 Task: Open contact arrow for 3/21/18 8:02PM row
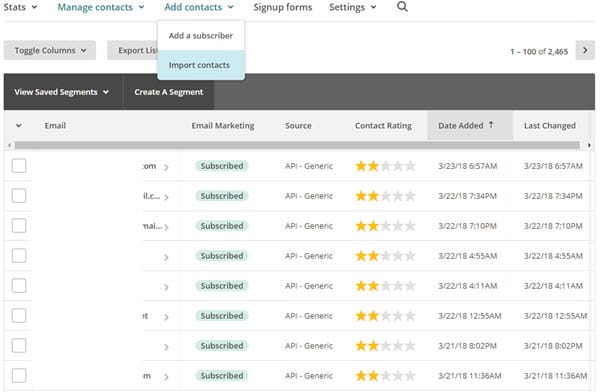(x=166, y=347)
